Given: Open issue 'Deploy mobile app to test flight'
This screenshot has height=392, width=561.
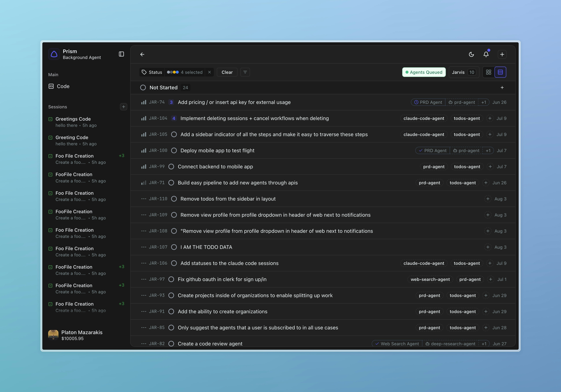Looking at the screenshot, I should (x=217, y=151).
